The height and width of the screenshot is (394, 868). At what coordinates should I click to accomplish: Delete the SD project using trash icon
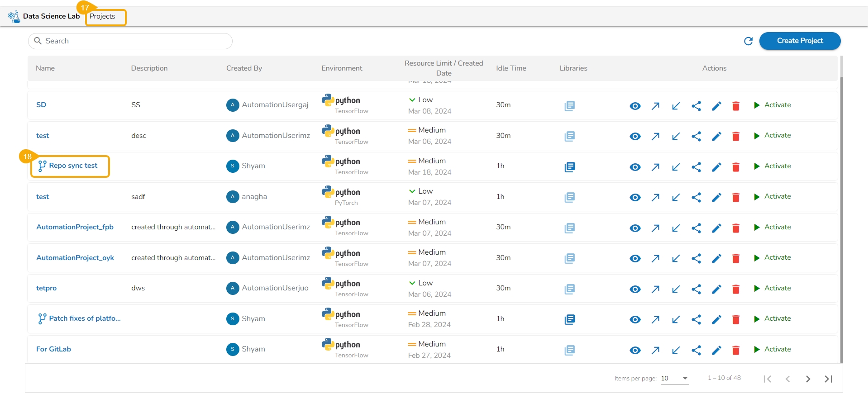pos(735,106)
